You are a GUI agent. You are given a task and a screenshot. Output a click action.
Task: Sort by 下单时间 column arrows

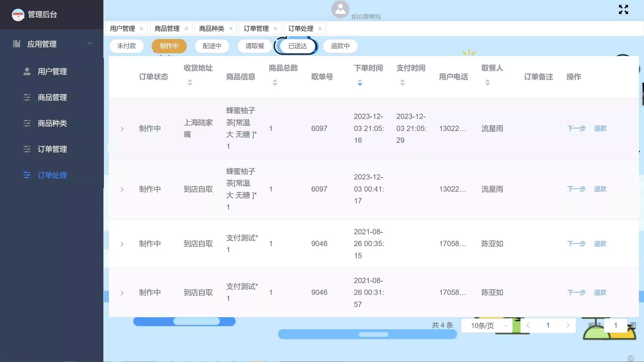pyautogui.click(x=360, y=82)
